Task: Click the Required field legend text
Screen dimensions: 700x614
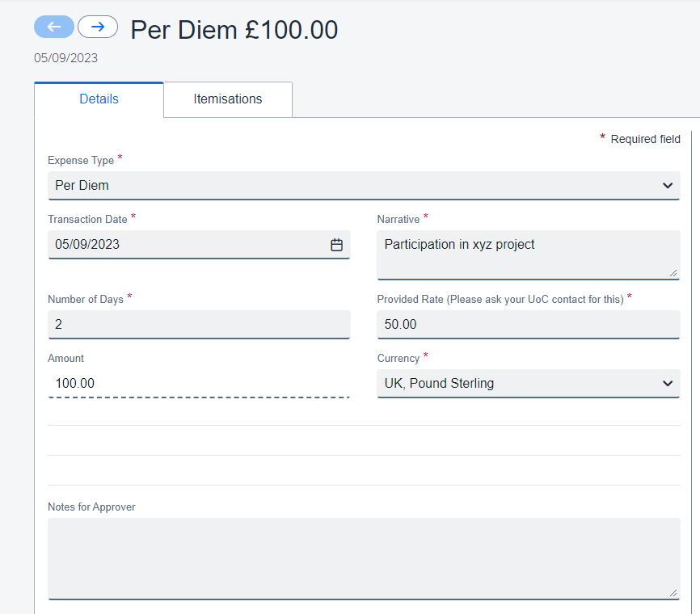Action: pos(645,139)
